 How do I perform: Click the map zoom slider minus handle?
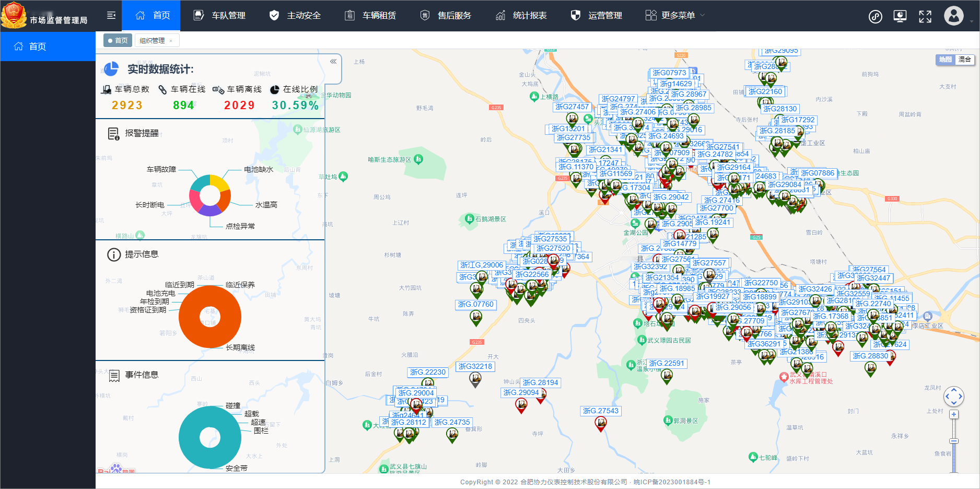[954, 441]
